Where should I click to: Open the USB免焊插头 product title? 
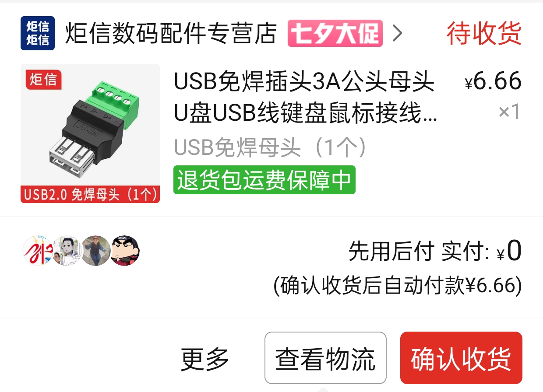(x=305, y=97)
